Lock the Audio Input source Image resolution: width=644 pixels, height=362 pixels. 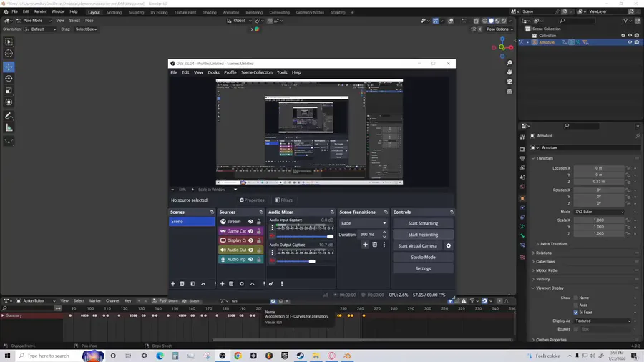(x=259, y=260)
